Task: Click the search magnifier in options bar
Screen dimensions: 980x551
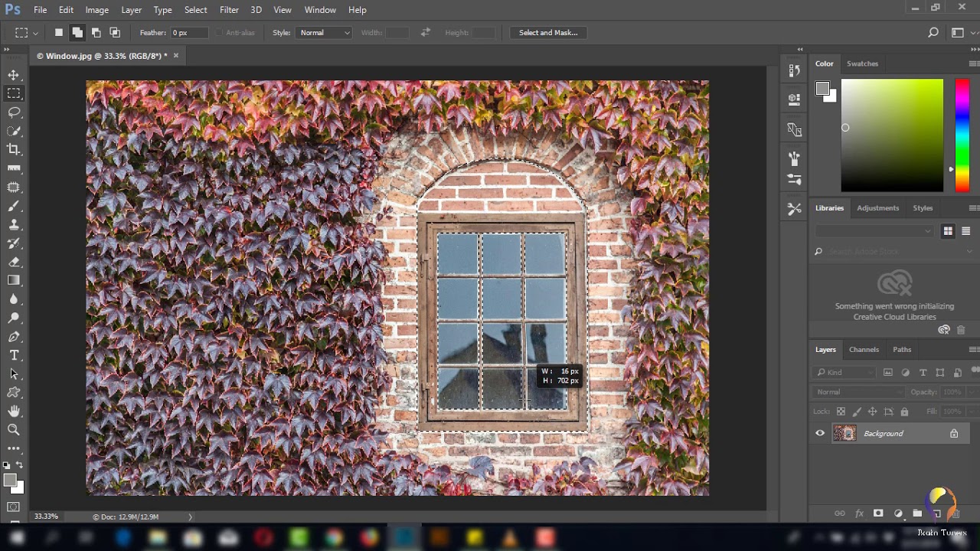Action: (933, 32)
